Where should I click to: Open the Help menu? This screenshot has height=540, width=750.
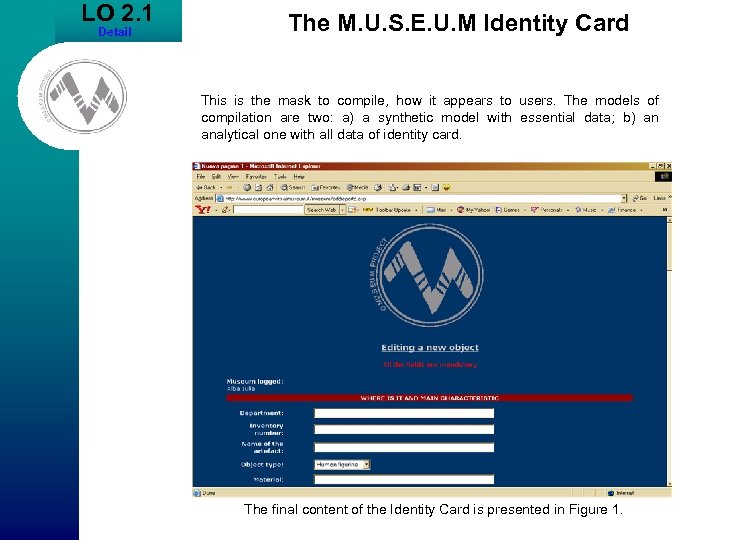pos(299,176)
